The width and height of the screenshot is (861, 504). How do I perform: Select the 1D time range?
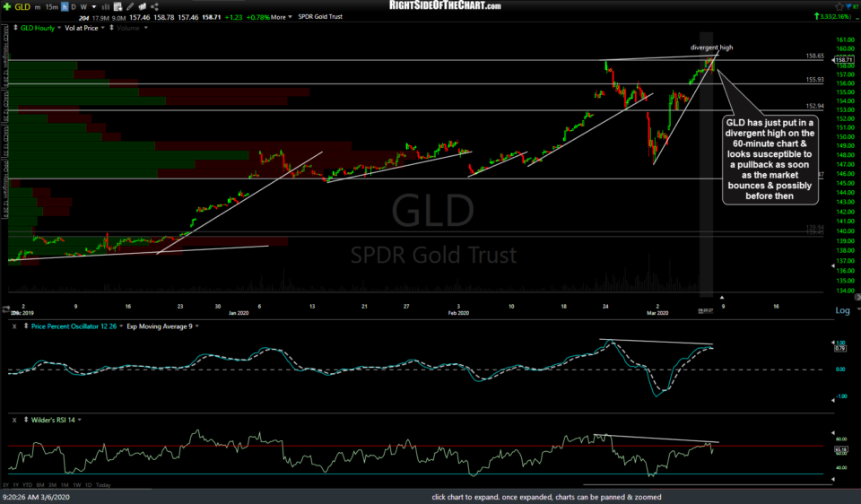[x=88, y=485]
